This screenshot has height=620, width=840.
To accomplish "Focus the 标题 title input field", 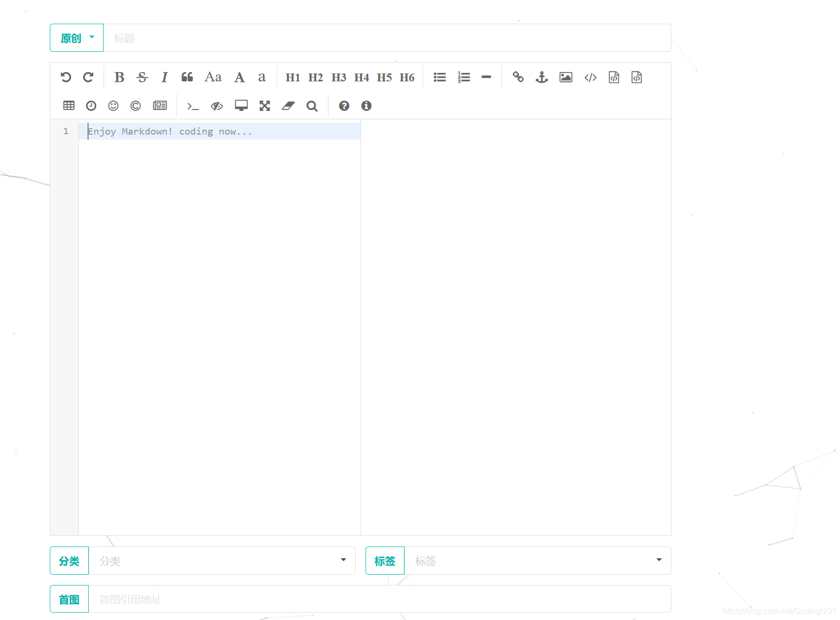I will coord(387,38).
